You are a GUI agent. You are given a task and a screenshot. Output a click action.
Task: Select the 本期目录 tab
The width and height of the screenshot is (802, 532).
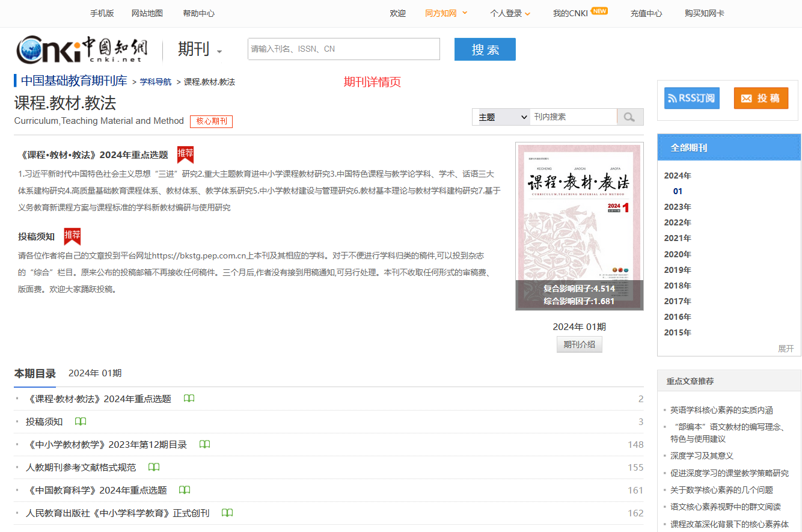[35, 373]
